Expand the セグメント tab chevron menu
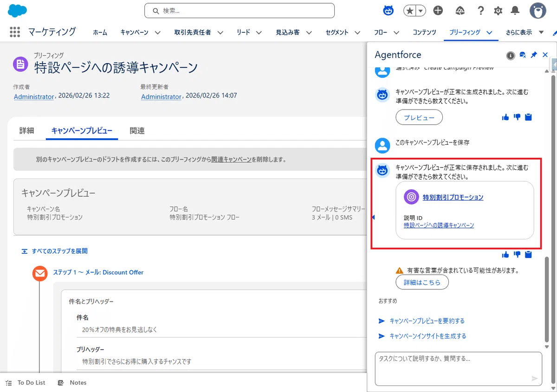 point(357,32)
